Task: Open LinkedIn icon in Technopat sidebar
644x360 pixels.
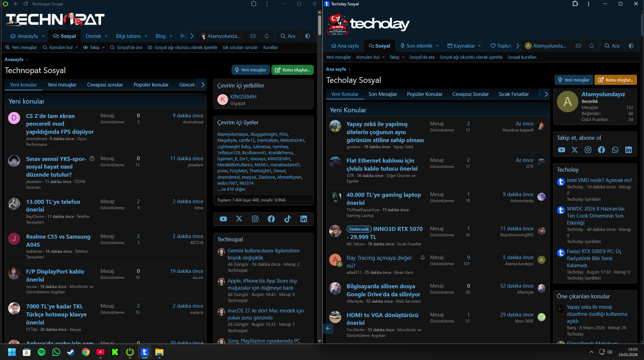Action: pos(304,219)
